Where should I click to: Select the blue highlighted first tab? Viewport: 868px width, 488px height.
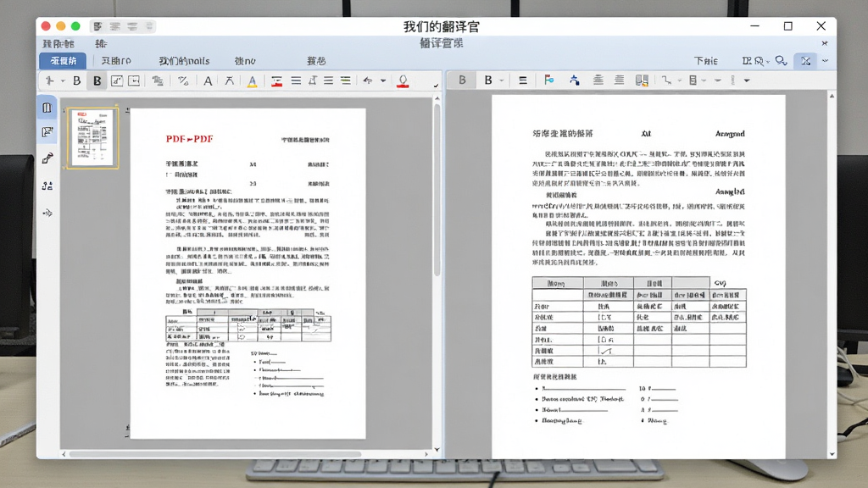click(x=63, y=61)
